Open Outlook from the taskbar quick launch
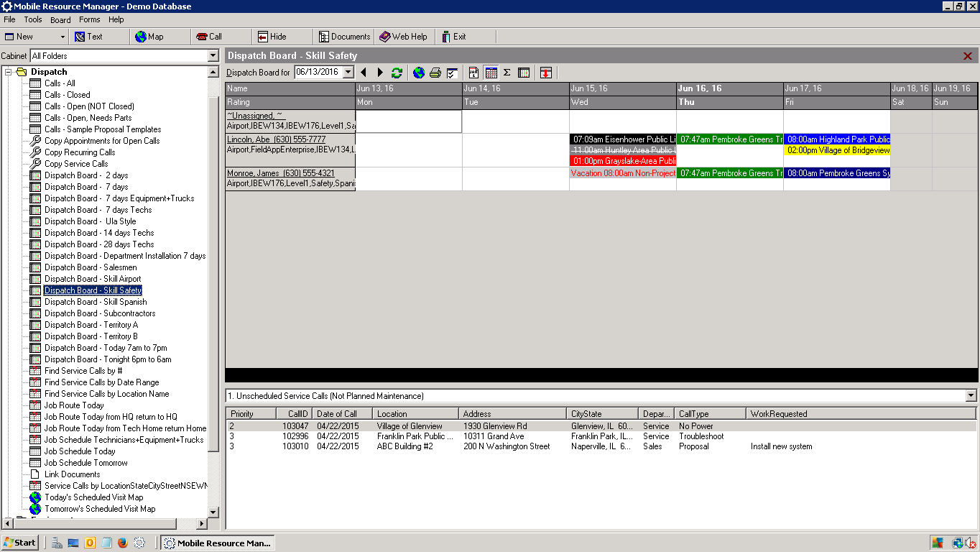980x552 pixels. click(90, 543)
